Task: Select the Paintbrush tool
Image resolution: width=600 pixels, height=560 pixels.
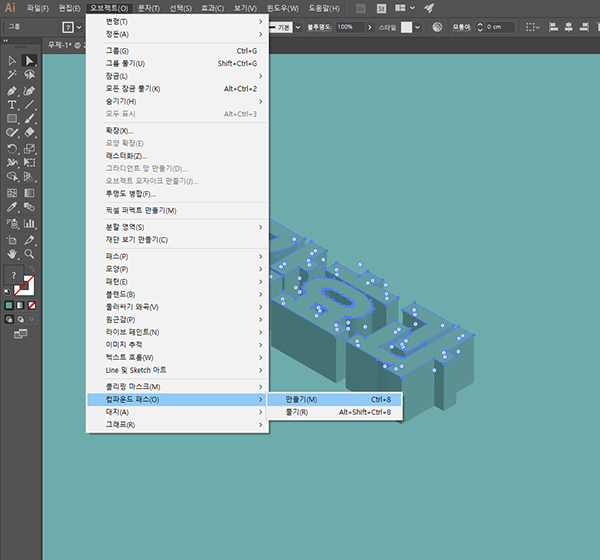Action: (x=29, y=118)
